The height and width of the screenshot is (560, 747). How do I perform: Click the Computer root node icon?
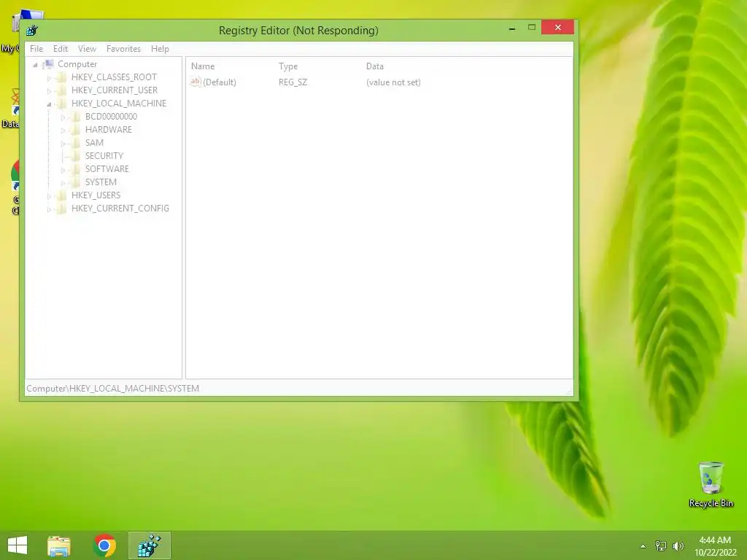click(x=48, y=64)
